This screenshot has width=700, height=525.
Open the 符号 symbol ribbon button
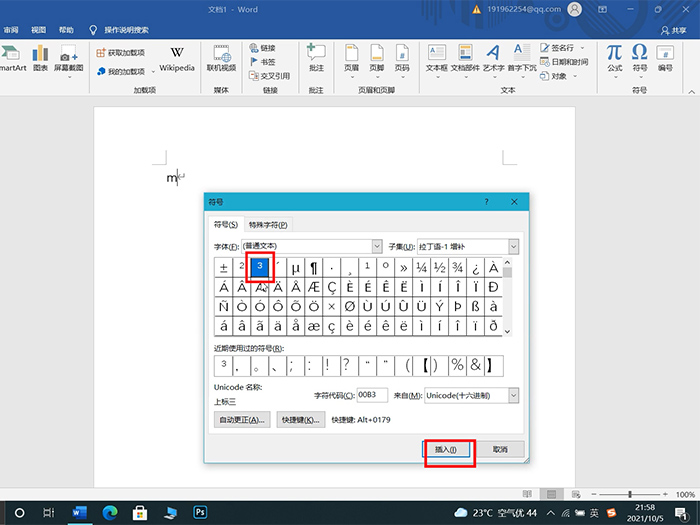(x=640, y=60)
